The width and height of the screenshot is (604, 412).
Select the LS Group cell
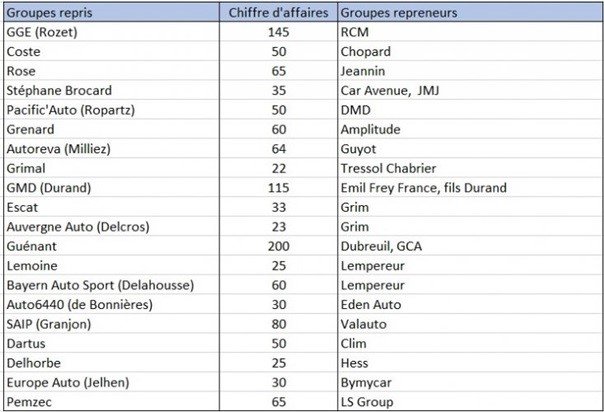tap(366, 401)
